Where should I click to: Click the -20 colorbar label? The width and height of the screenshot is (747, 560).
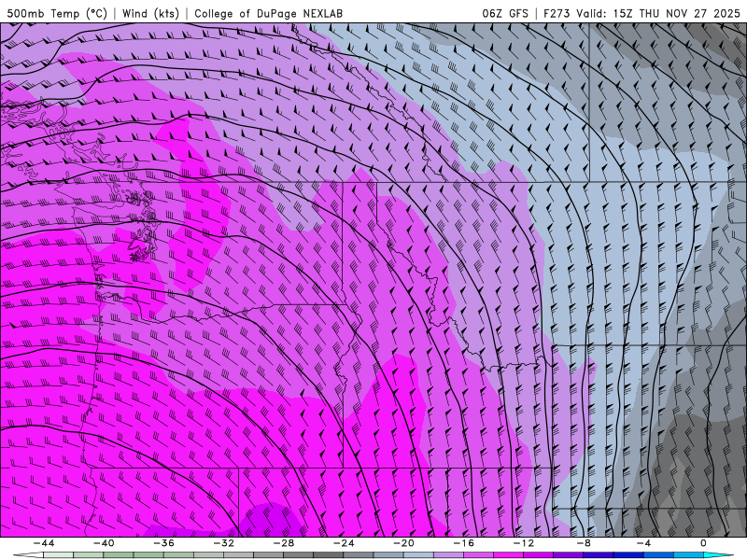(x=403, y=543)
